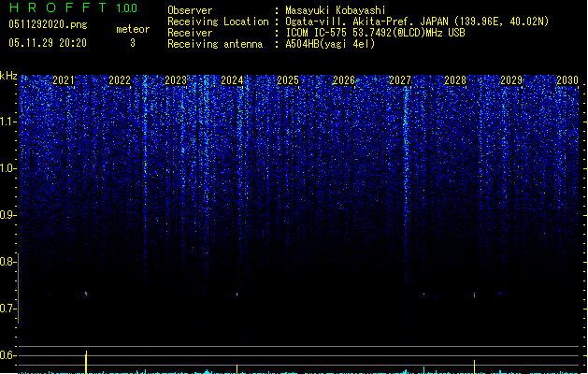Screen dimensions: 588x374
Task: Click the 1.0 kHz axis label
Action: (x=7, y=168)
